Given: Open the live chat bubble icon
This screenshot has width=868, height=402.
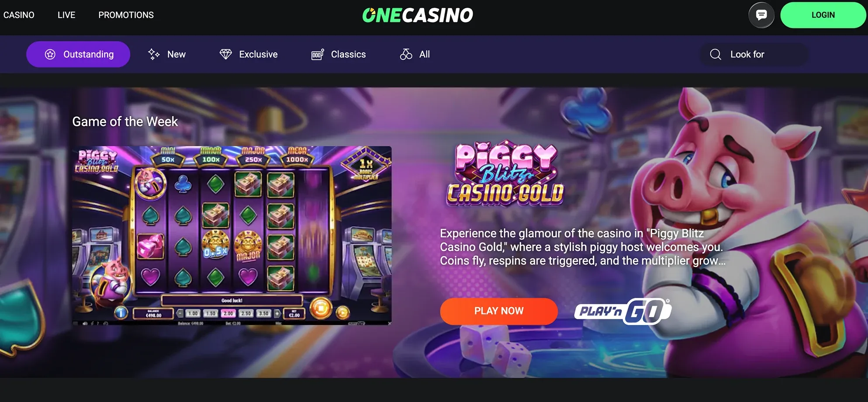Looking at the screenshot, I should click(x=761, y=15).
